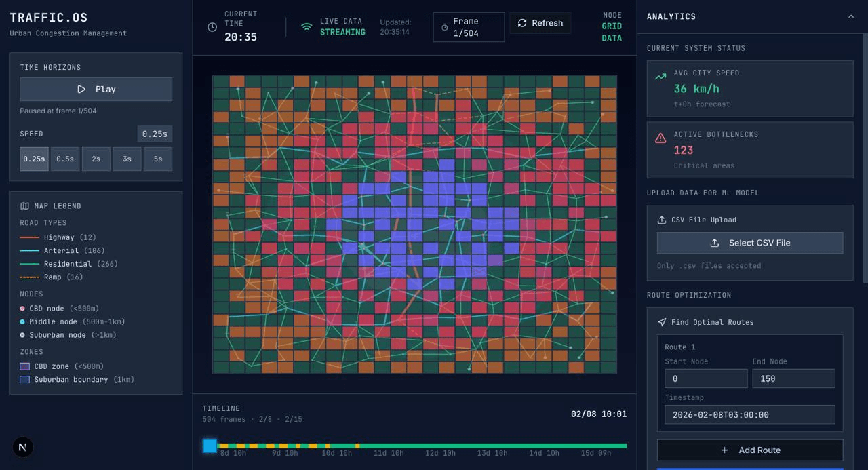The image size is (868, 470).
Task: Click the Select CSV File button
Action: click(750, 243)
